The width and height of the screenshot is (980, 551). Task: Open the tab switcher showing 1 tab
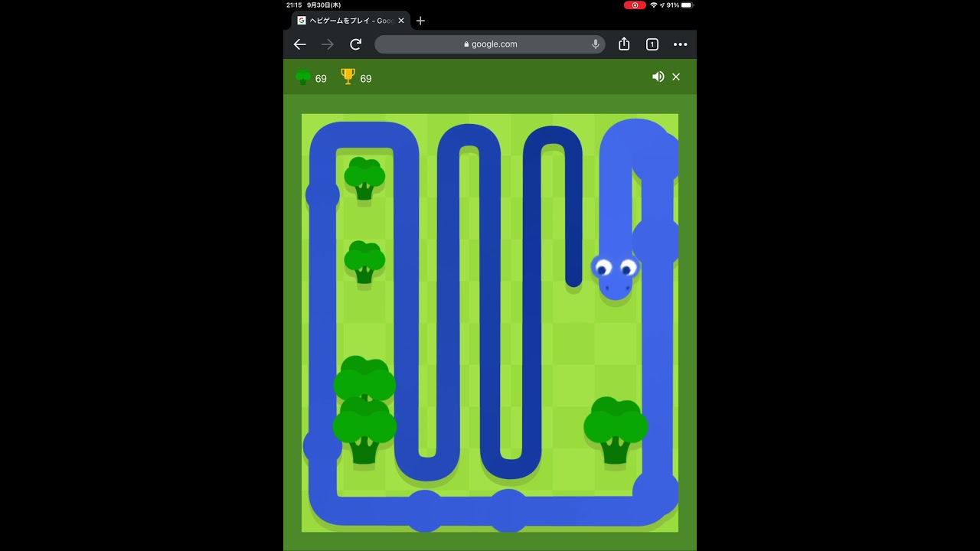click(x=652, y=44)
